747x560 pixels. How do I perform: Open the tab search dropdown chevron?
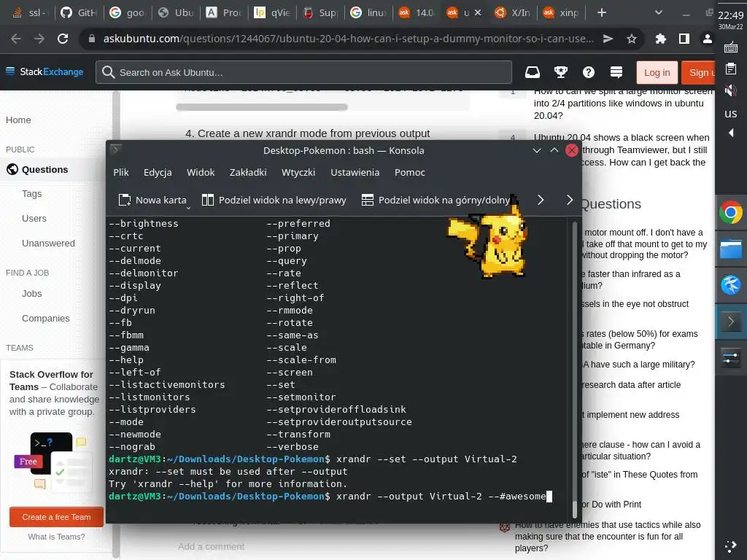pos(659,13)
